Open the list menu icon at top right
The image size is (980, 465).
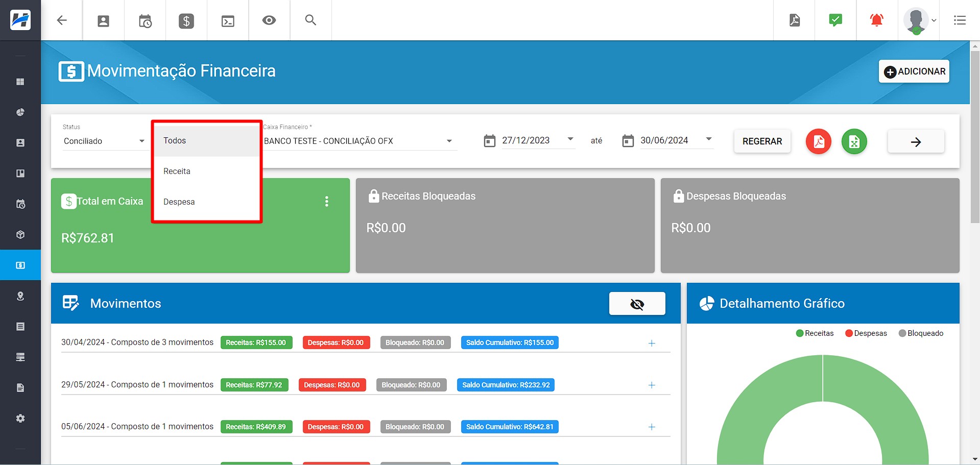tap(960, 20)
